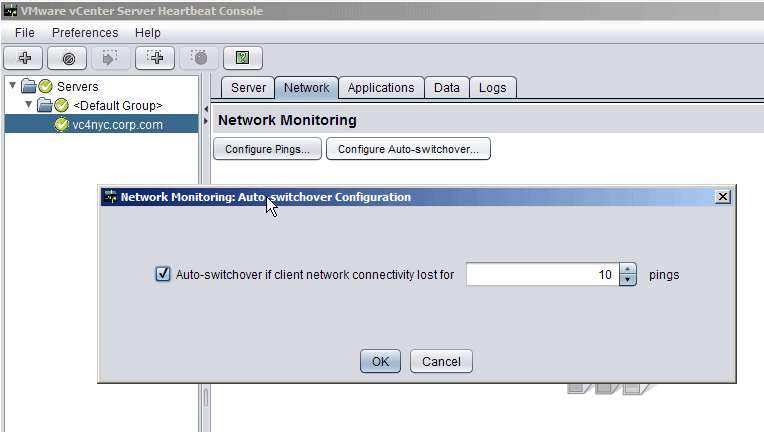The height and width of the screenshot is (432, 764).
Task: Click the pings number input field
Action: pyautogui.click(x=540, y=274)
